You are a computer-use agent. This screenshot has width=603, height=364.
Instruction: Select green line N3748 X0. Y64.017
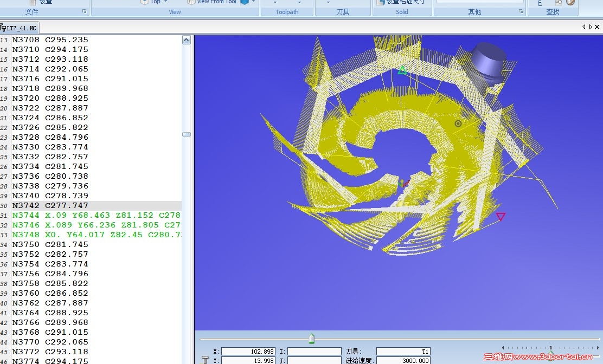click(96, 235)
